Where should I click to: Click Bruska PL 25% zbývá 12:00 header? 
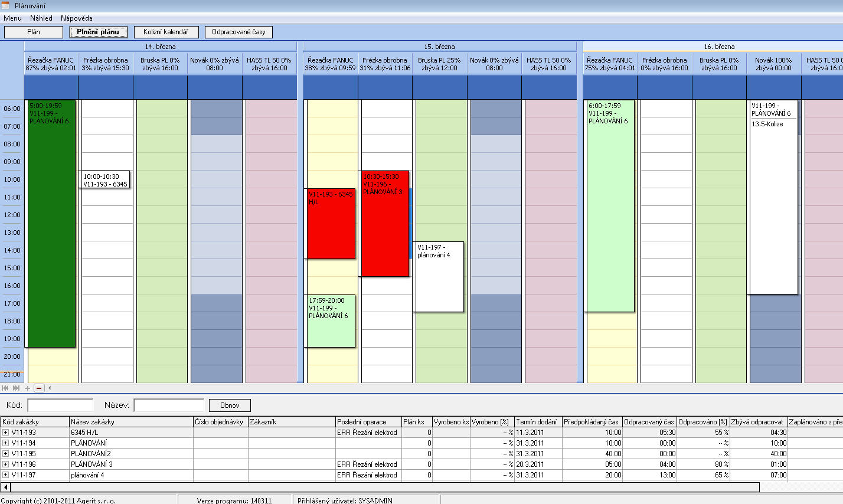click(439, 64)
